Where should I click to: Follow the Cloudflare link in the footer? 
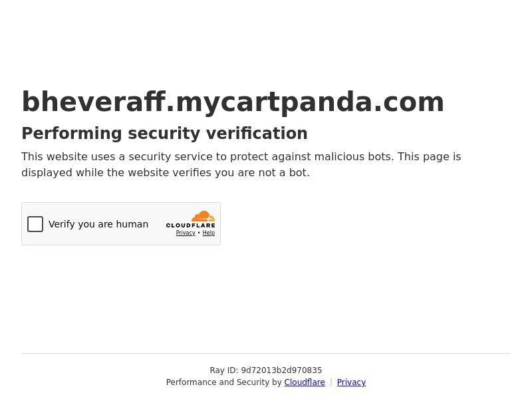305,382
